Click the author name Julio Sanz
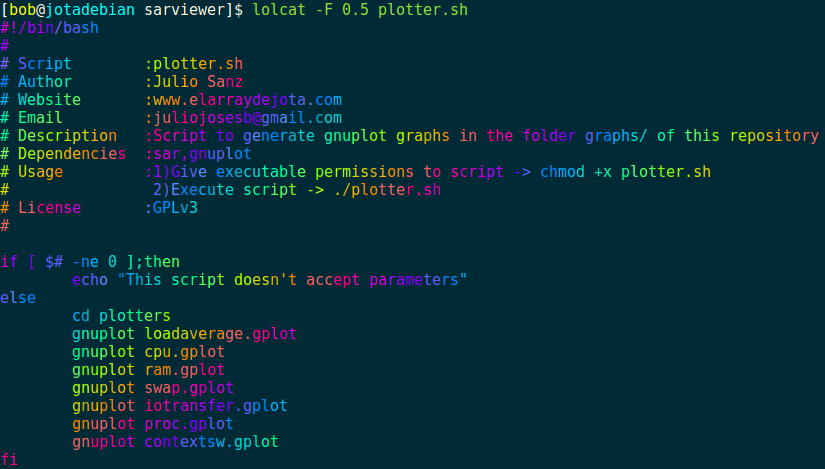Viewport: 825px width, 469px height. (198, 82)
